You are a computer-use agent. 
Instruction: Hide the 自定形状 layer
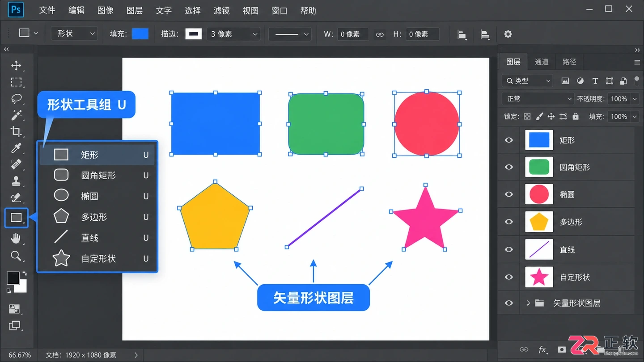(509, 277)
